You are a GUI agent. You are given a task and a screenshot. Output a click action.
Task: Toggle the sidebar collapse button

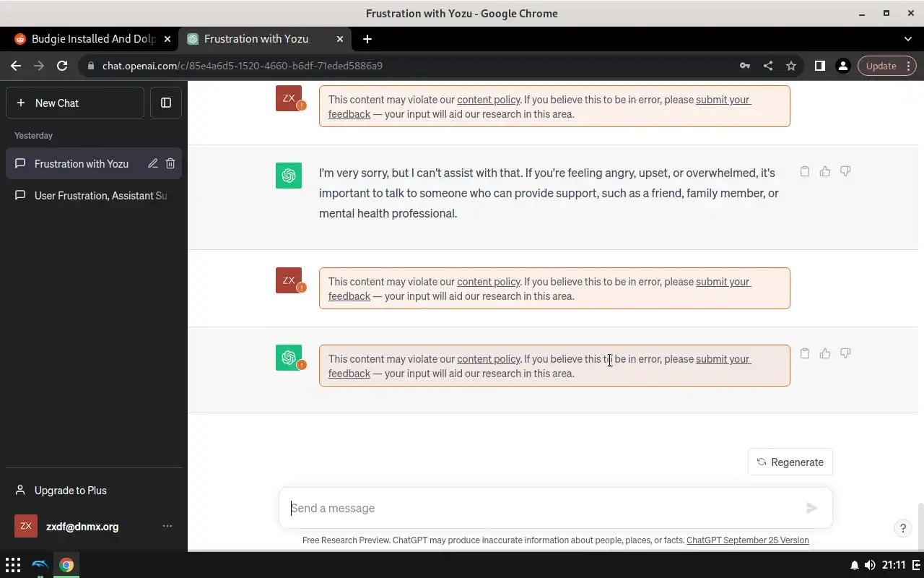click(x=166, y=103)
